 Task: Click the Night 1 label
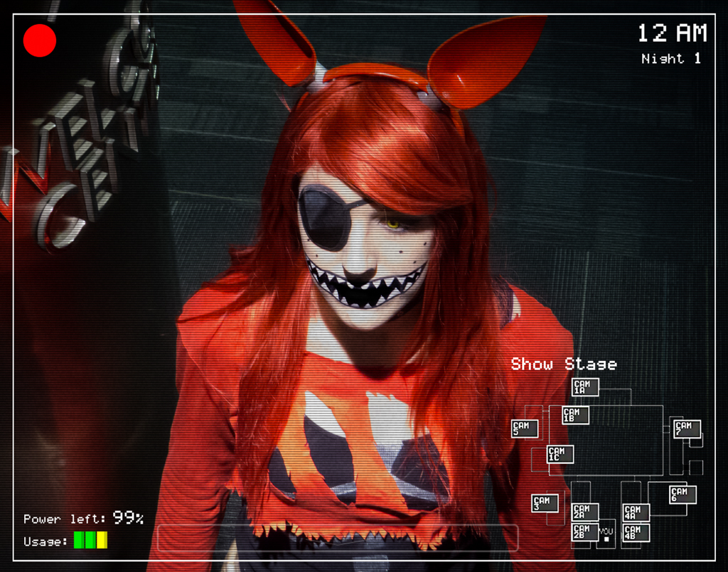point(671,59)
